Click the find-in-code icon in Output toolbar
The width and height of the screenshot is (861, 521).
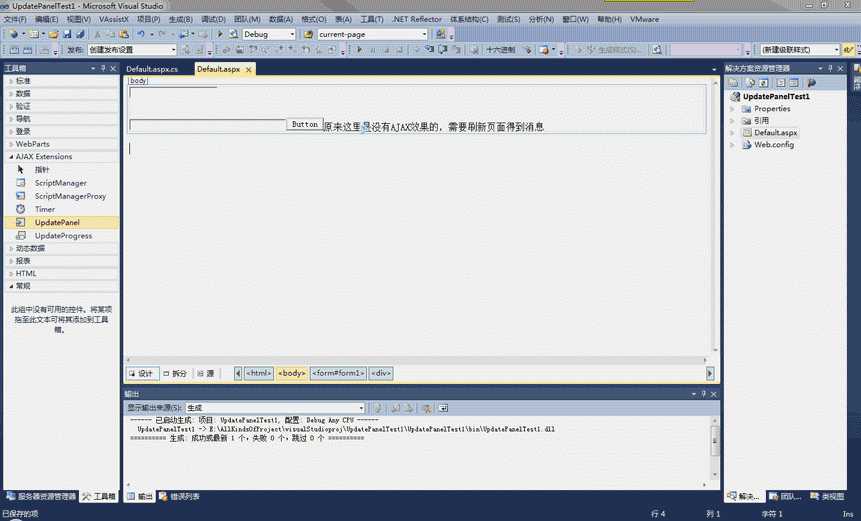pos(378,408)
